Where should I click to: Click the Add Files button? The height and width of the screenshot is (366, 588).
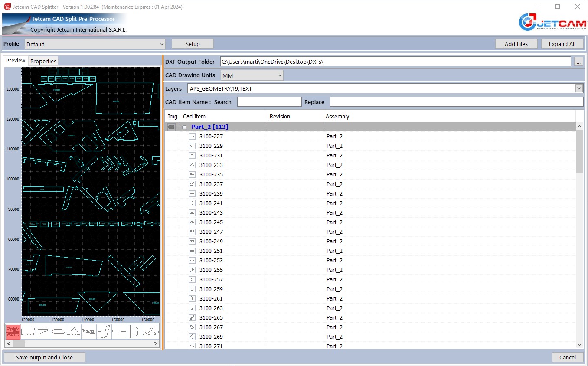[516, 44]
